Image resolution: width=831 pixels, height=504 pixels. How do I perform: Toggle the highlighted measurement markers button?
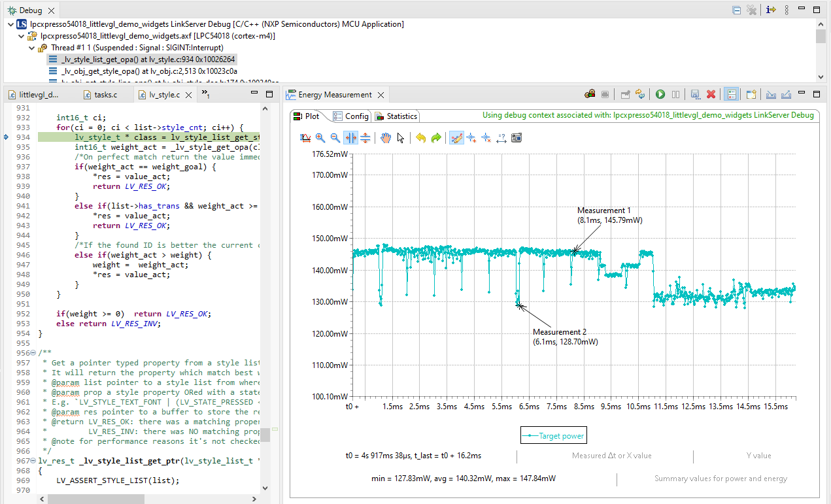457,138
